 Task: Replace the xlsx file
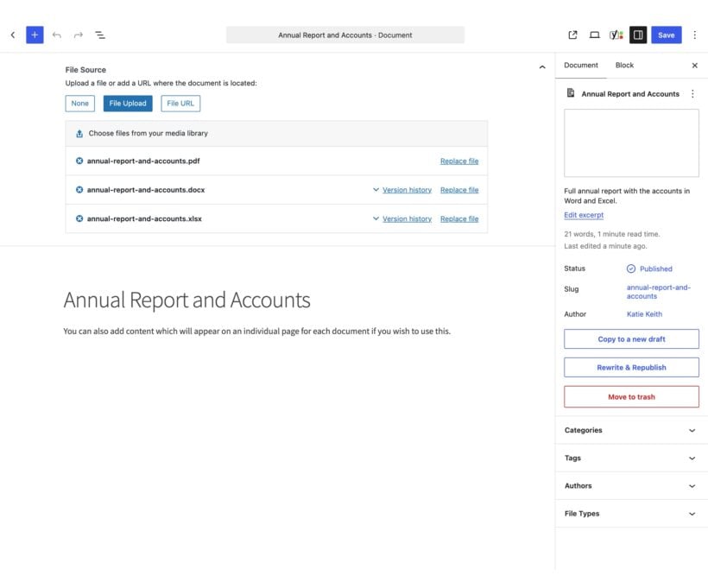tap(459, 219)
